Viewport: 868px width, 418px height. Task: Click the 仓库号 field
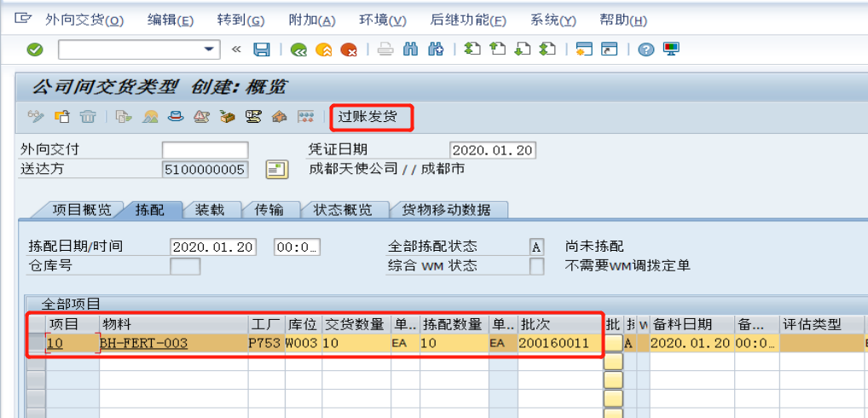185,266
